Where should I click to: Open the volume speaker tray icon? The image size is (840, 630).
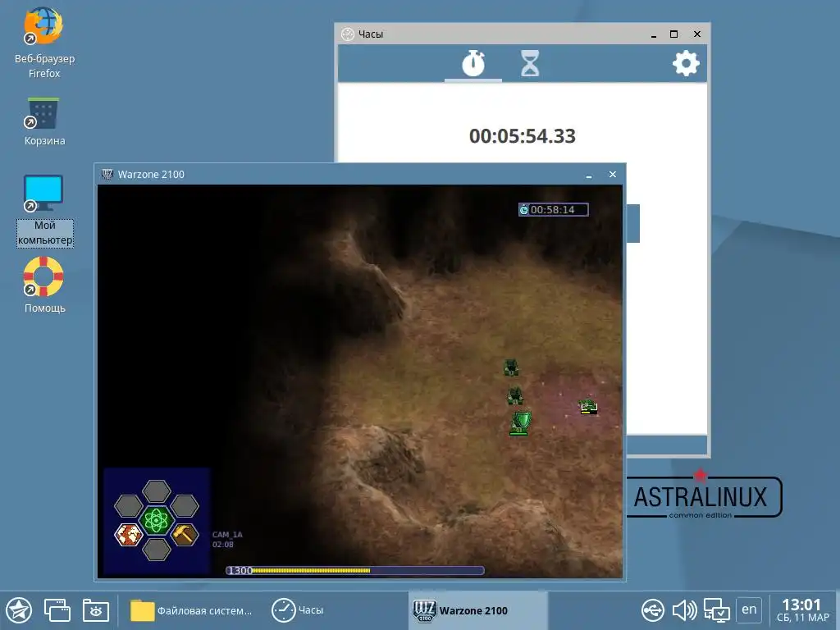coord(684,610)
